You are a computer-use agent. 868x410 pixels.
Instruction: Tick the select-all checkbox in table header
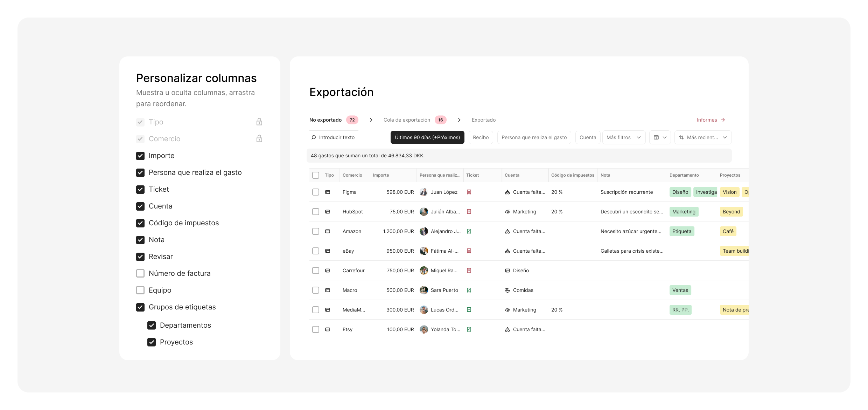click(x=316, y=175)
